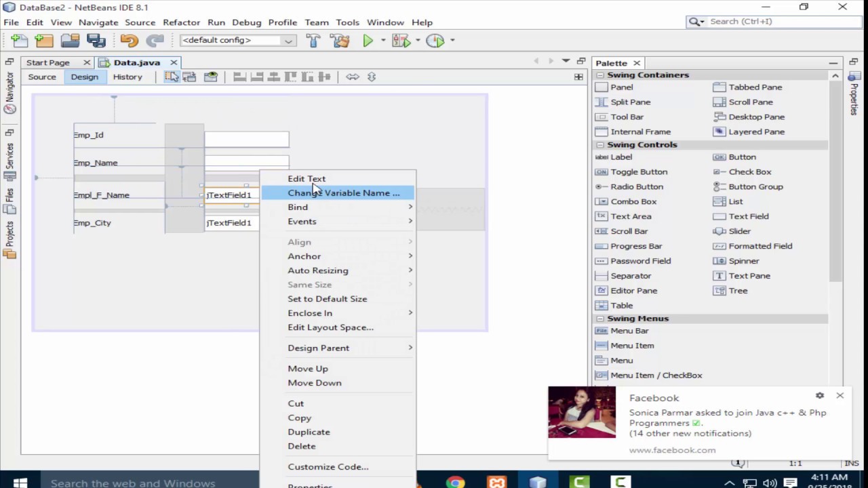Open the Files side panel
868x488 pixels.
coord(9,202)
